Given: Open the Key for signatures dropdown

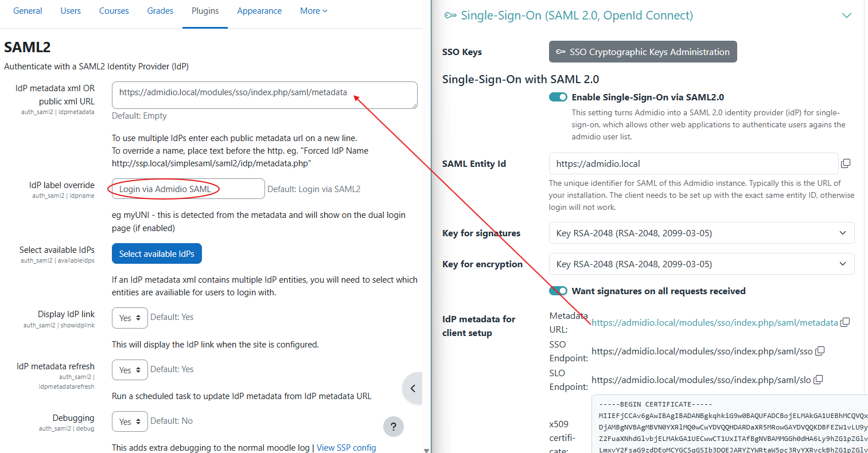Looking at the screenshot, I should 701,233.
